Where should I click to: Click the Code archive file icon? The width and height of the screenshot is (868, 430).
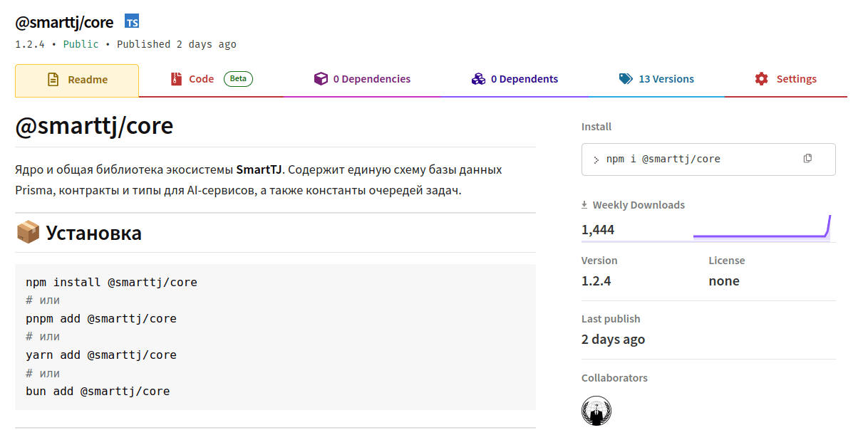[x=177, y=79]
